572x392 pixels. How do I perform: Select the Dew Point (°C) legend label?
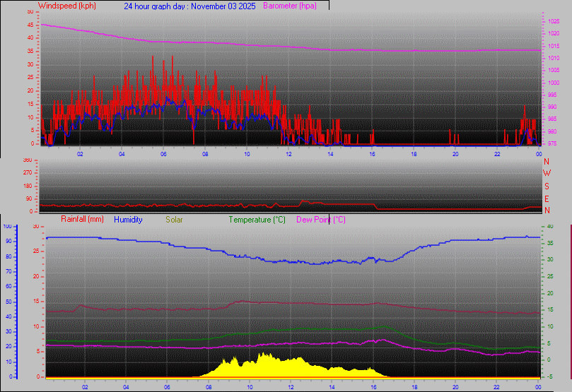tap(320, 220)
